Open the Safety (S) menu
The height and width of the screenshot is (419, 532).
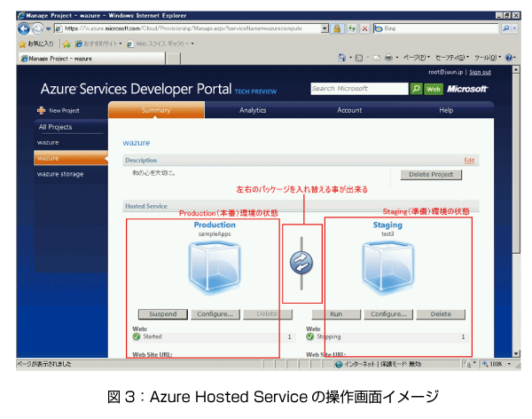[x=452, y=58]
